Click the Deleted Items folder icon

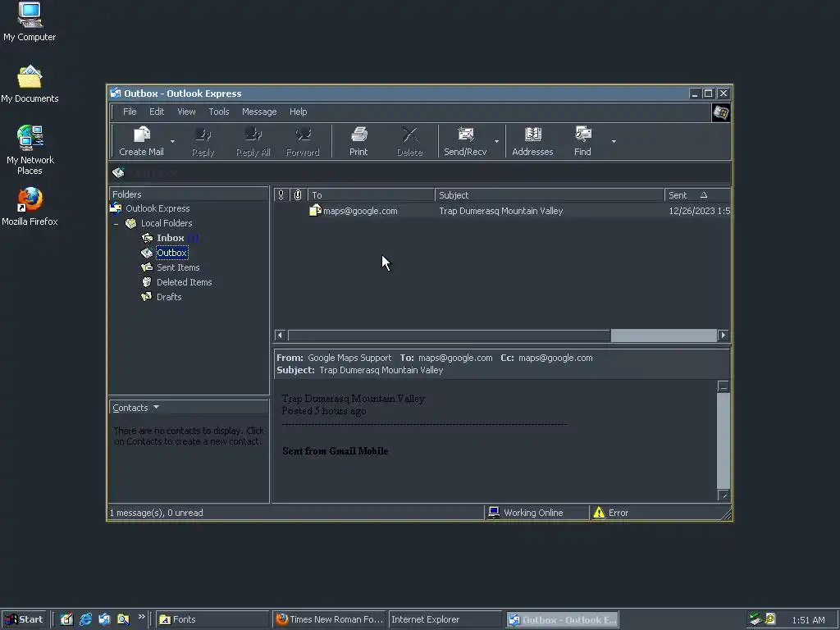pyautogui.click(x=147, y=282)
